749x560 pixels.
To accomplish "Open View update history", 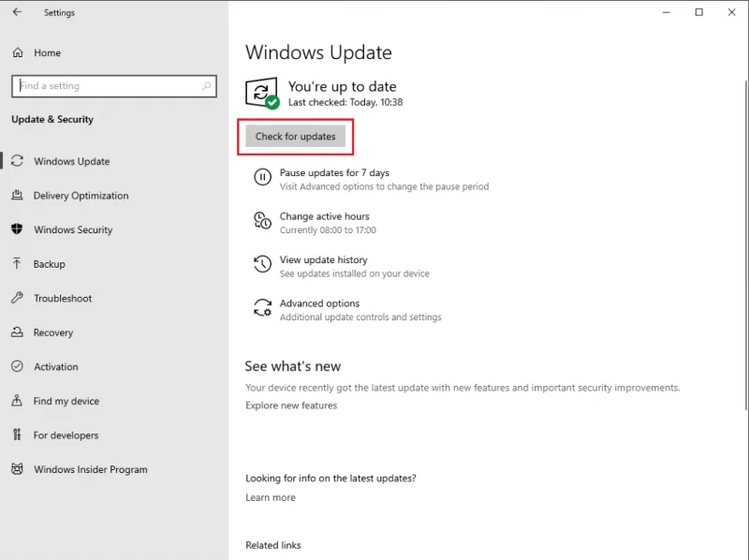I will [323, 260].
